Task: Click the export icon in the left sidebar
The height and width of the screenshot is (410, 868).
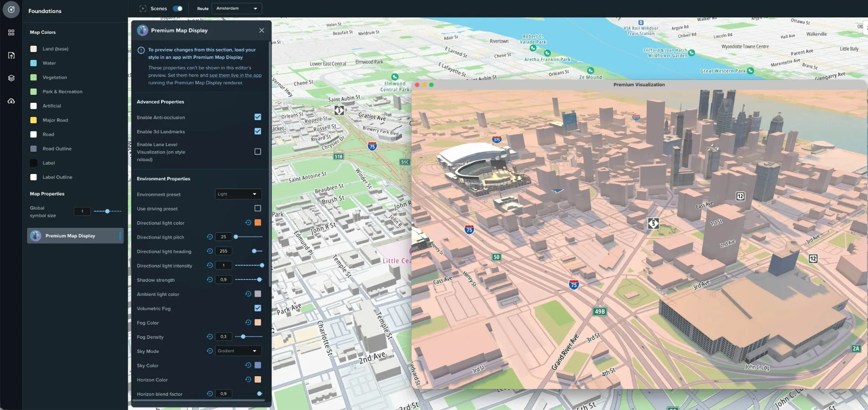Action: tap(11, 55)
